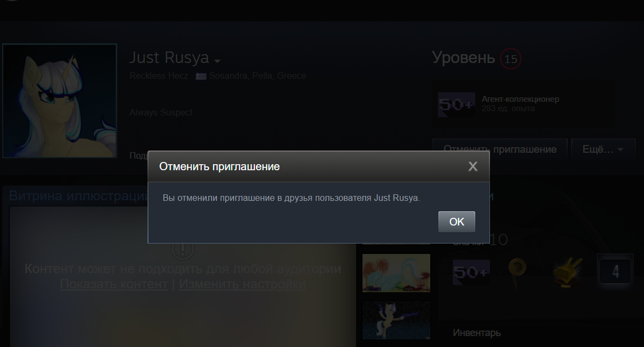Open the Just Rusya name history dropdown arrow
644x347 pixels.
coord(217,61)
